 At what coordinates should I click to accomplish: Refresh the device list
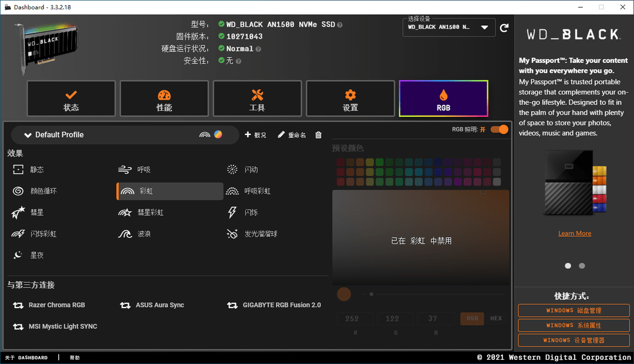[x=504, y=28]
